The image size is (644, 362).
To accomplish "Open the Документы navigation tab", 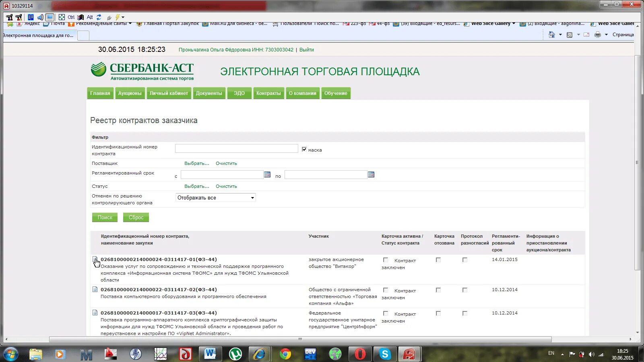I will (x=209, y=93).
